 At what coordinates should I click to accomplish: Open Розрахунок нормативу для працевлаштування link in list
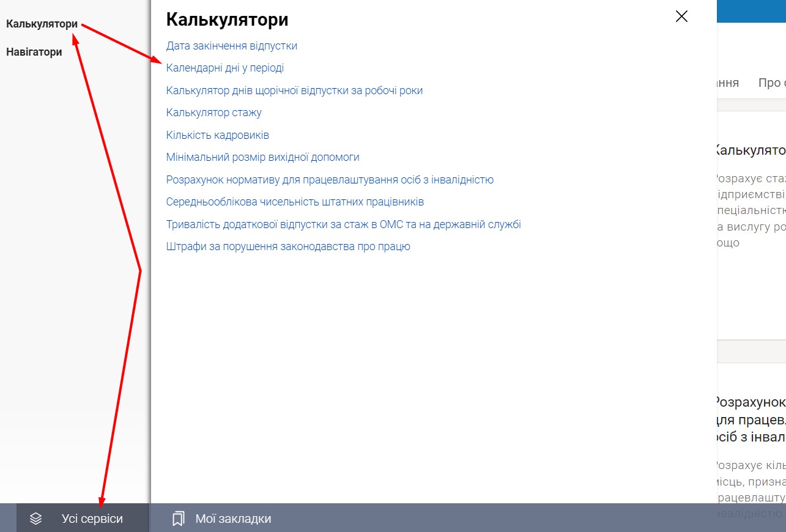tap(330, 180)
